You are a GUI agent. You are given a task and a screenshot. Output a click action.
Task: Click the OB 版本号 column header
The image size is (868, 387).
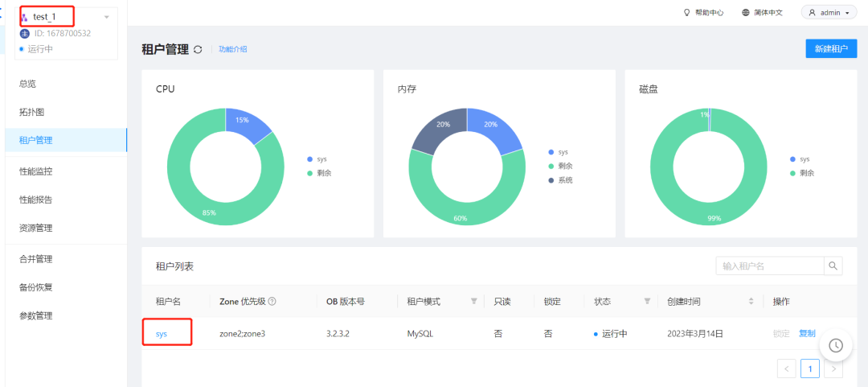(346, 302)
